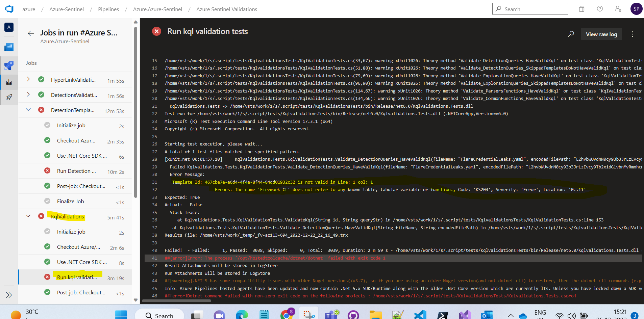Click the log horizontal scrollbar
Screen dimensions: 644x319
176,301
